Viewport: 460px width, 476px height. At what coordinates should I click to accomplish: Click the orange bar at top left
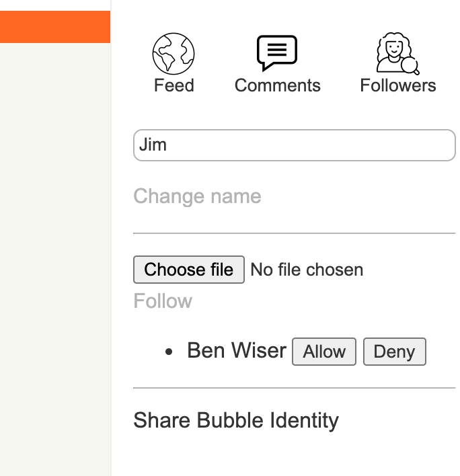click(x=55, y=27)
